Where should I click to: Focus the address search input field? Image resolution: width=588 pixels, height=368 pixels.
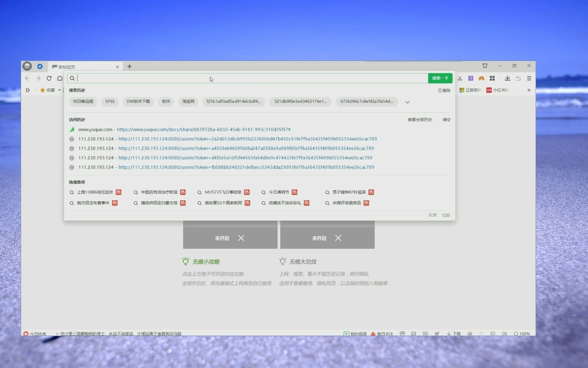click(x=248, y=78)
